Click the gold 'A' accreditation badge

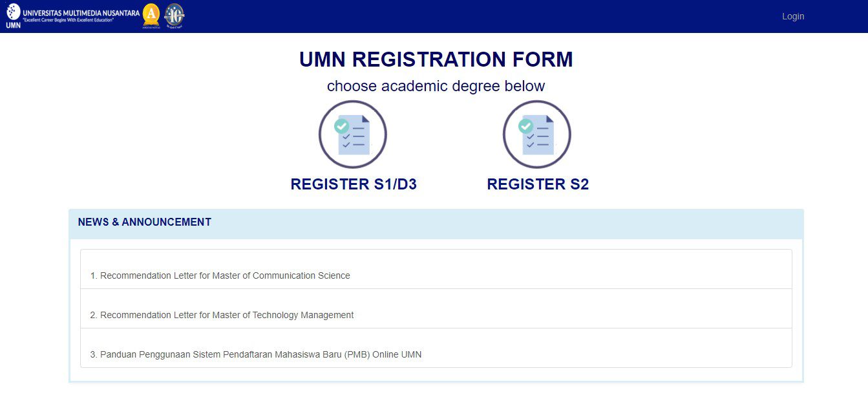151,14
